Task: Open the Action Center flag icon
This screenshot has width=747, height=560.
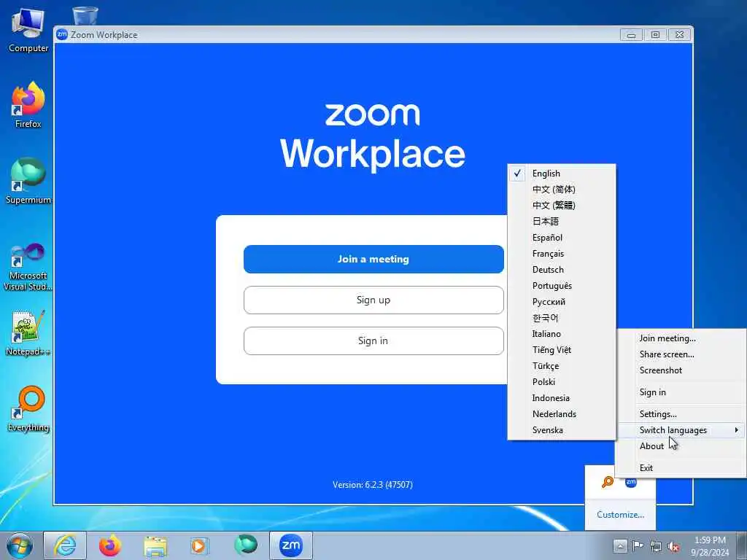Action: (x=638, y=545)
